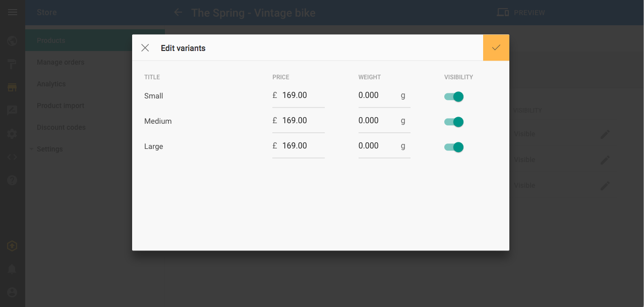Image resolution: width=644 pixels, height=307 pixels.
Task: Toggle visibility for the Medium variant
Action: 454,122
